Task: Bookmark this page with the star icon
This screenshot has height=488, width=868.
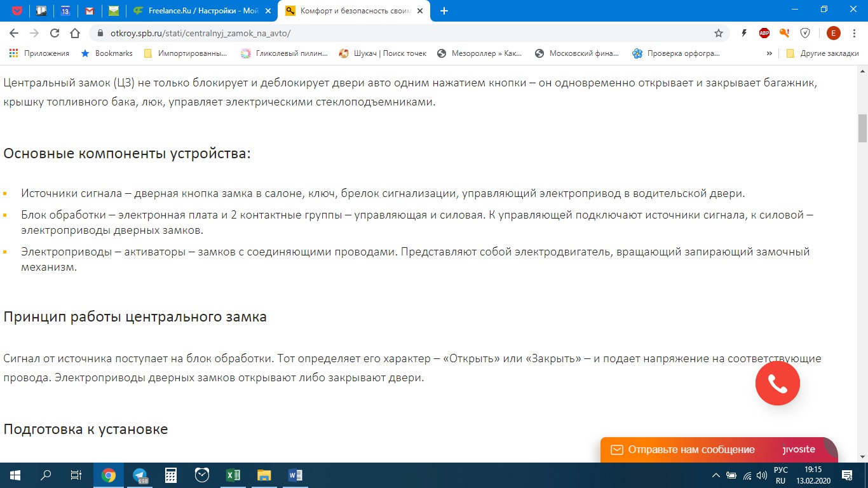Action: coord(719,33)
